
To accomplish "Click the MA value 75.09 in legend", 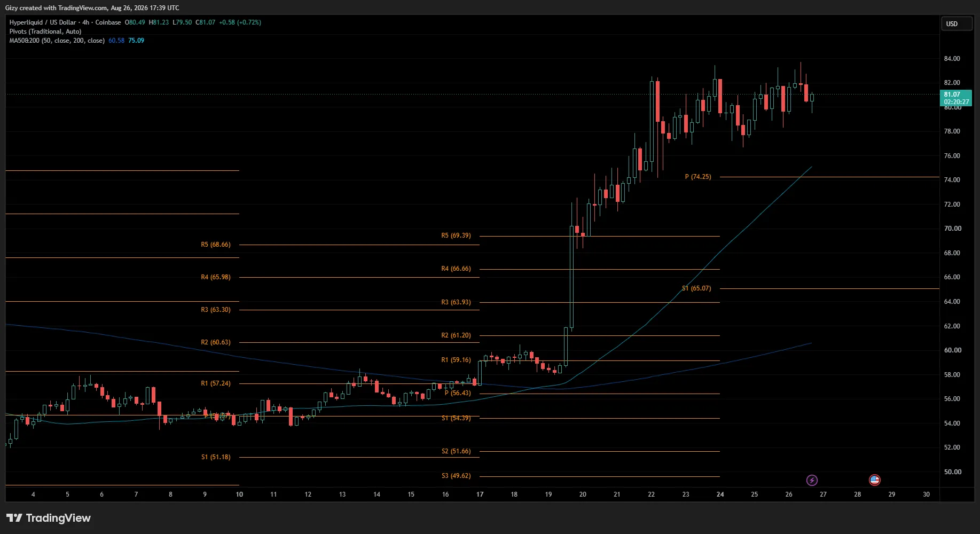I will pyautogui.click(x=136, y=41).
